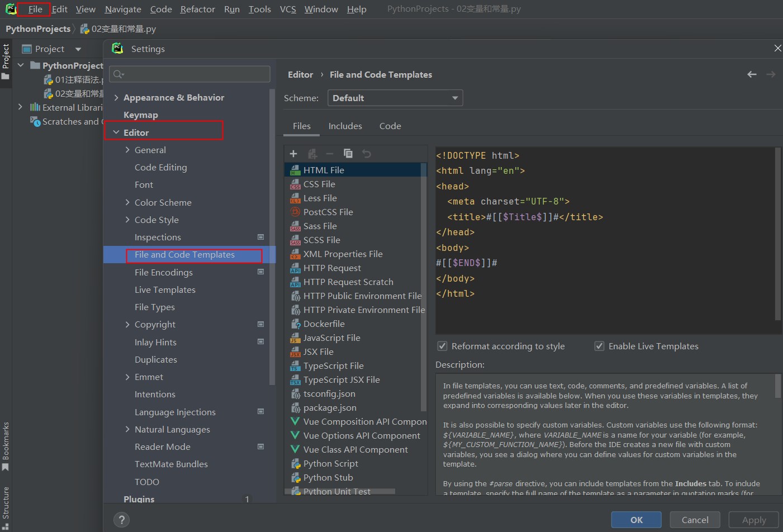This screenshot has height=532, width=783.
Task: Click the template list horizontal scrollbar
Action: 341,492
